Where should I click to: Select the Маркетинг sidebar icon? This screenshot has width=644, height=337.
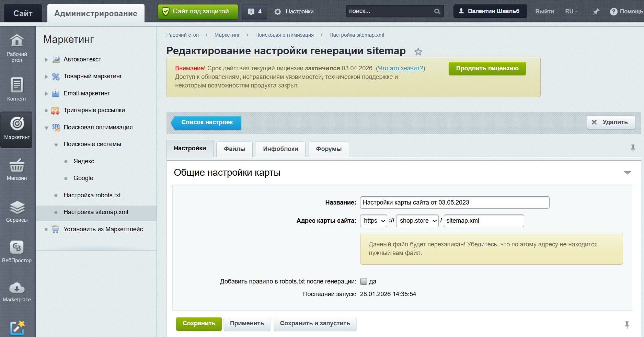coord(17,129)
